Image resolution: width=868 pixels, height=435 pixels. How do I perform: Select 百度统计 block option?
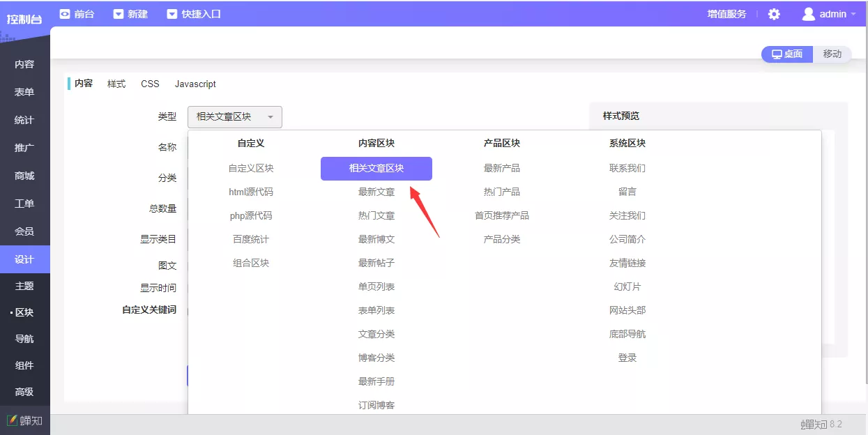tap(251, 239)
